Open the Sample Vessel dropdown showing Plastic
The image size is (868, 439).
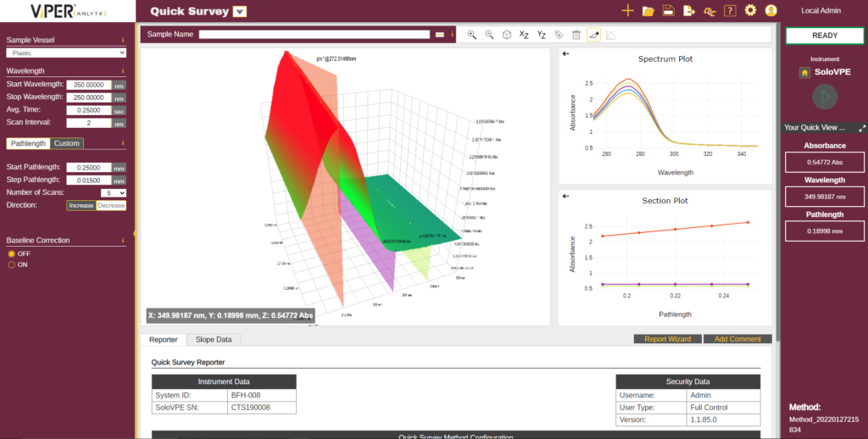[x=66, y=53]
